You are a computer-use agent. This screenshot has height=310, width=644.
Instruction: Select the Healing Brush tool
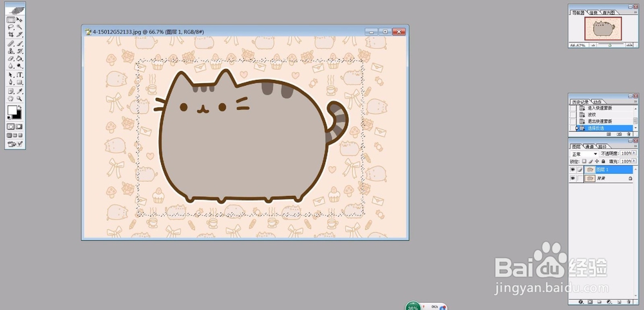11,43
